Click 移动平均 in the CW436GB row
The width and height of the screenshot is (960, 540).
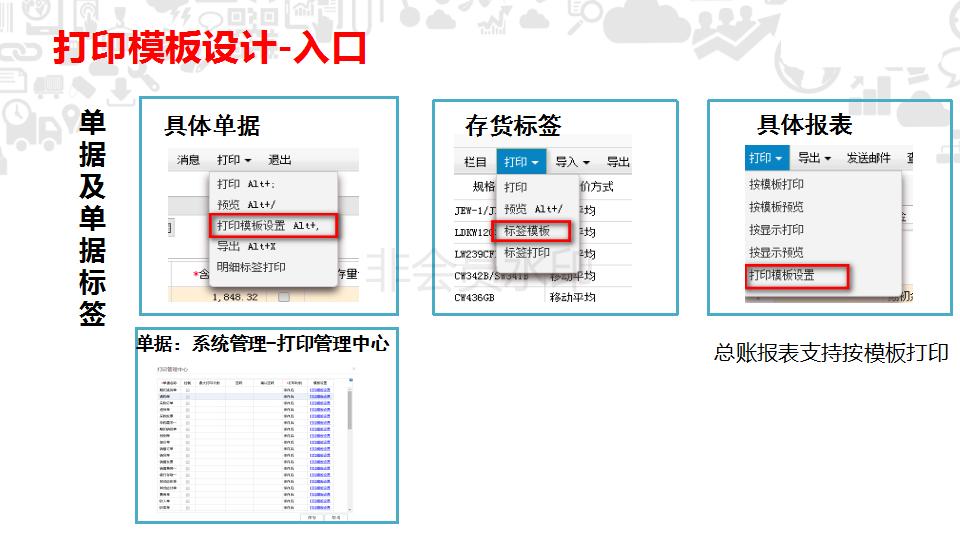(572, 297)
